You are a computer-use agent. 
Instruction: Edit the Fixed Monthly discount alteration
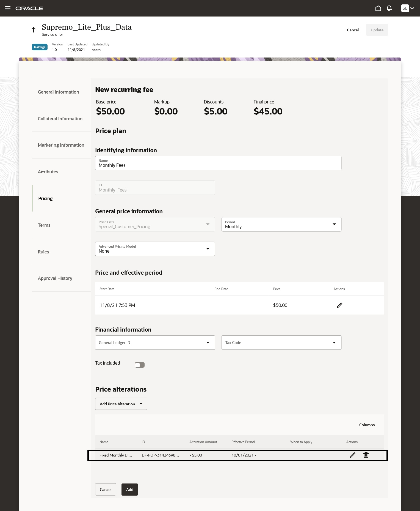point(352,455)
